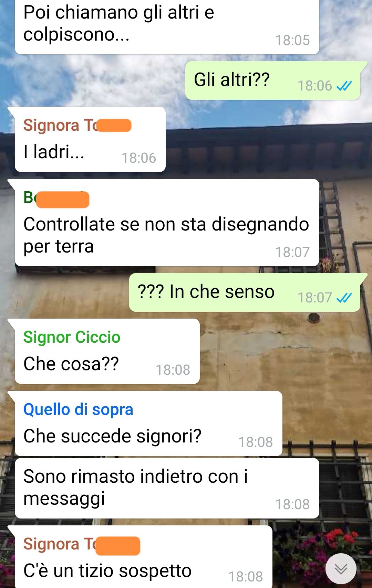372x588 pixels.
Task: Select 'Controllate se non sta disegnando per terra'
Action: click(167, 223)
